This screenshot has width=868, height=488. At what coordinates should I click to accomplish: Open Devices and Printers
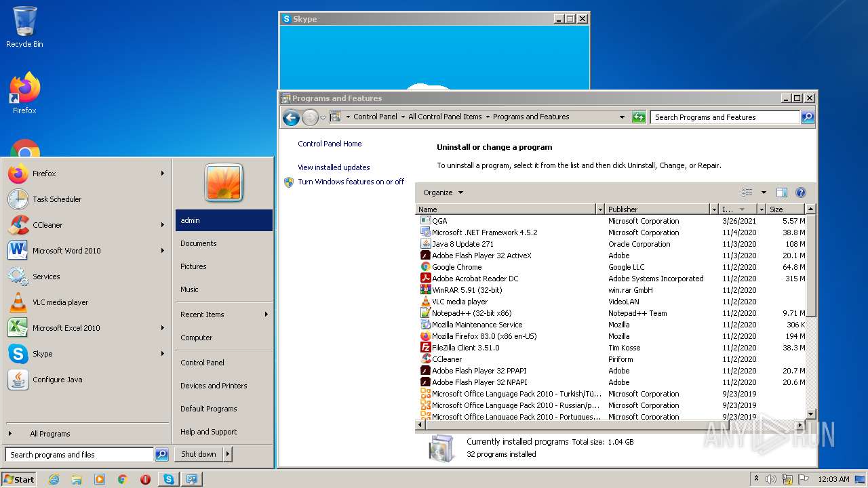[x=224, y=386]
